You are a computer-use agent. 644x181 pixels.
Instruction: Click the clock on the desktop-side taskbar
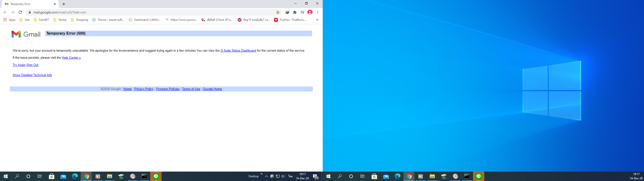tap(636, 176)
